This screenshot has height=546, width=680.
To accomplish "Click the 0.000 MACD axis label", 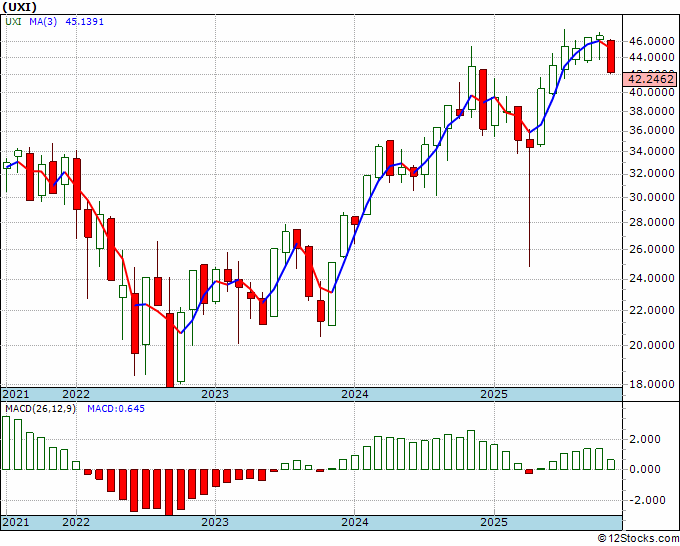I will click(x=644, y=469).
